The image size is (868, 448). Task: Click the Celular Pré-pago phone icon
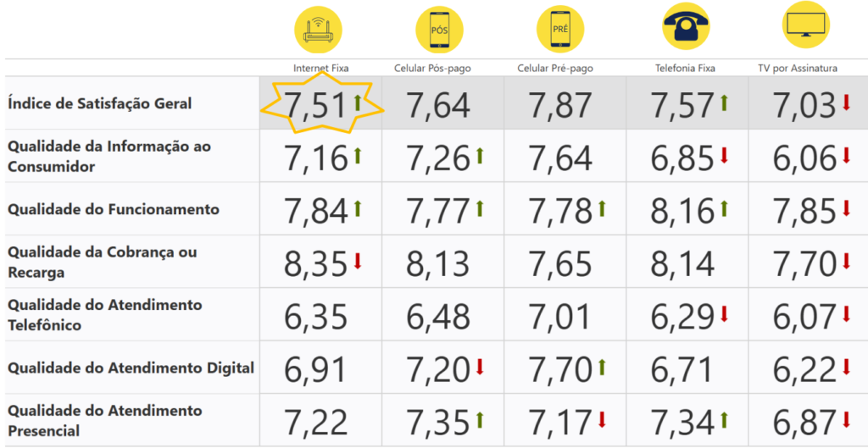point(560,29)
